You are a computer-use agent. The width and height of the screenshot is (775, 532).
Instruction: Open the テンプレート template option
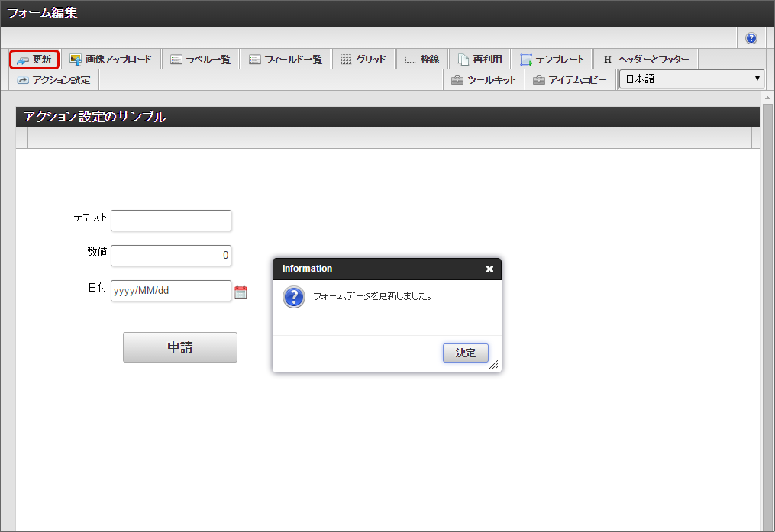click(551, 60)
